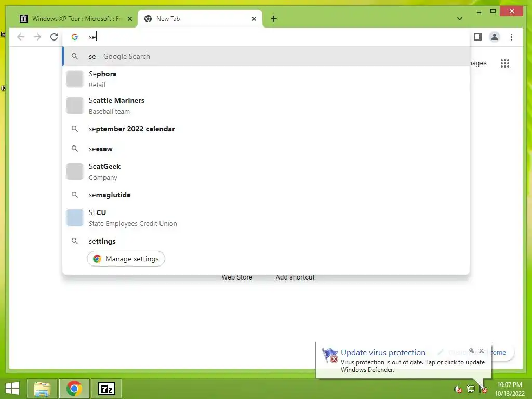Open the Images link
Viewport: 532px width, 399px height.
[x=478, y=63]
